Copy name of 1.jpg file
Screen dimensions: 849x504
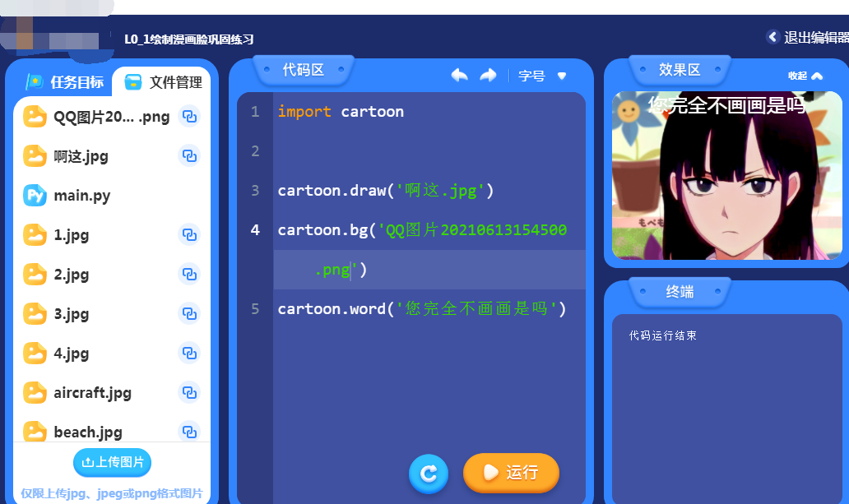pos(189,235)
